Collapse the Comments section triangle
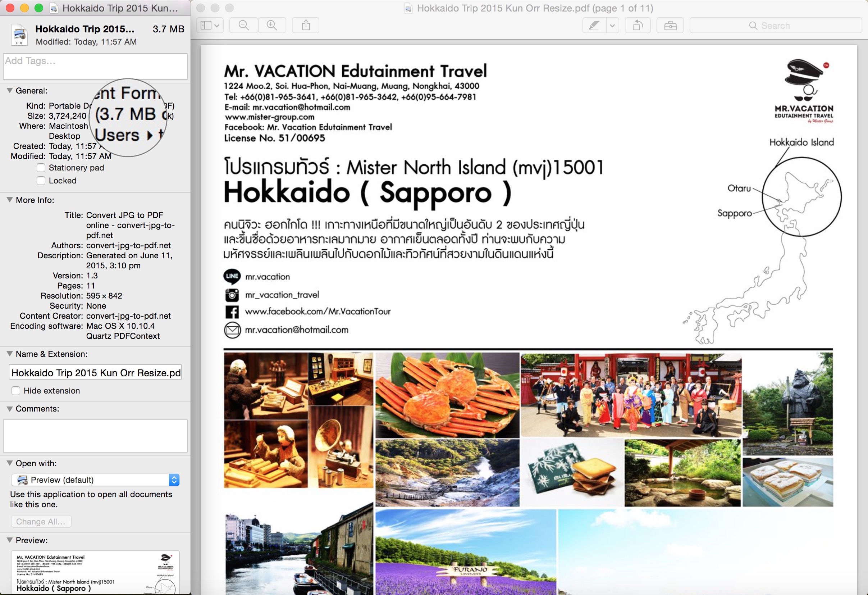 10,409
